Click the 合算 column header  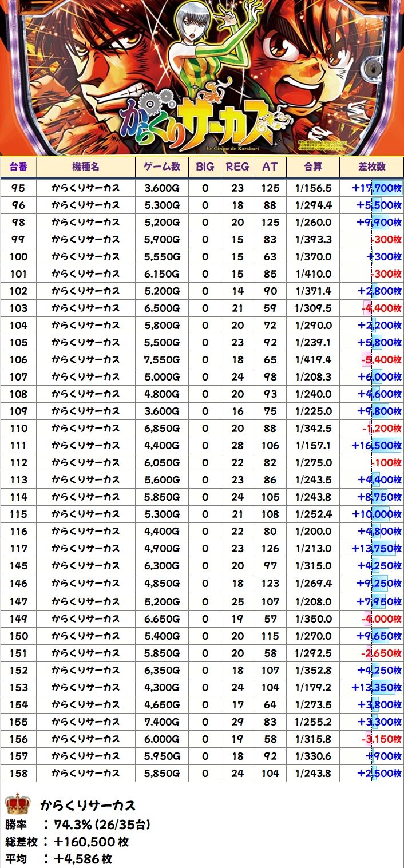coord(313,167)
